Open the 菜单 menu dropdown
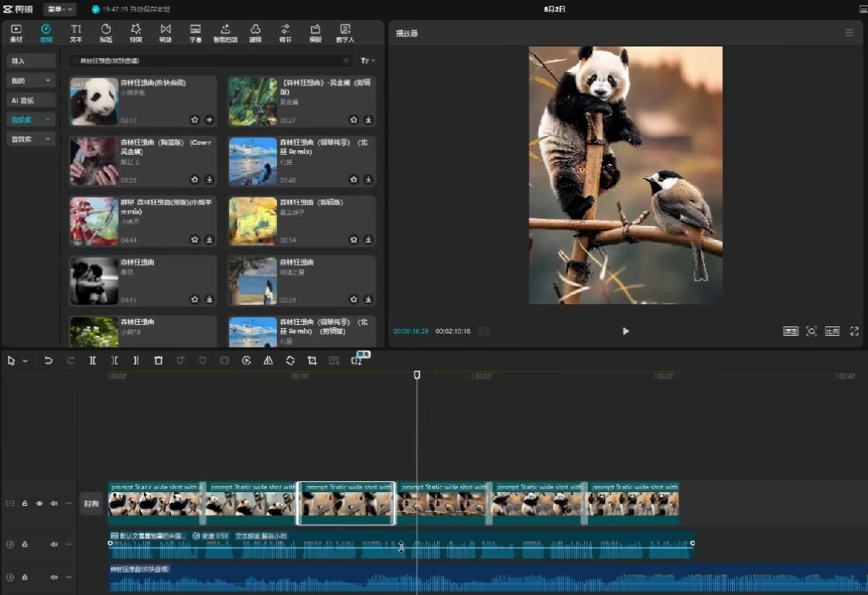Image resolution: width=868 pixels, height=595 pixels. (x=60, y=9)
